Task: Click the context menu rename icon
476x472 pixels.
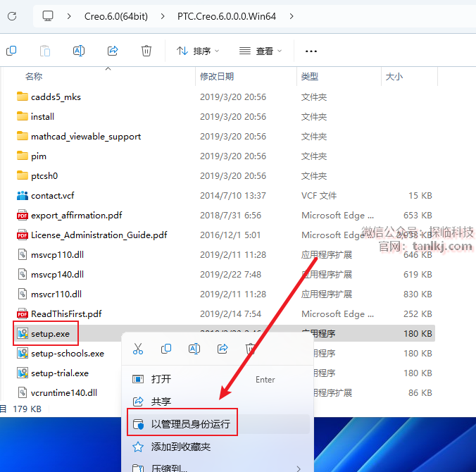Action: [194, 349]
